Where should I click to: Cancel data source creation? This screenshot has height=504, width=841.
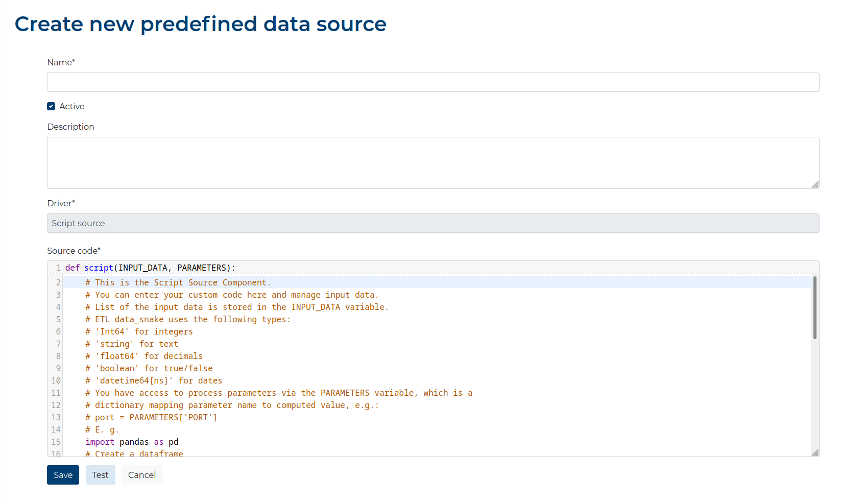tap(142, 475)
